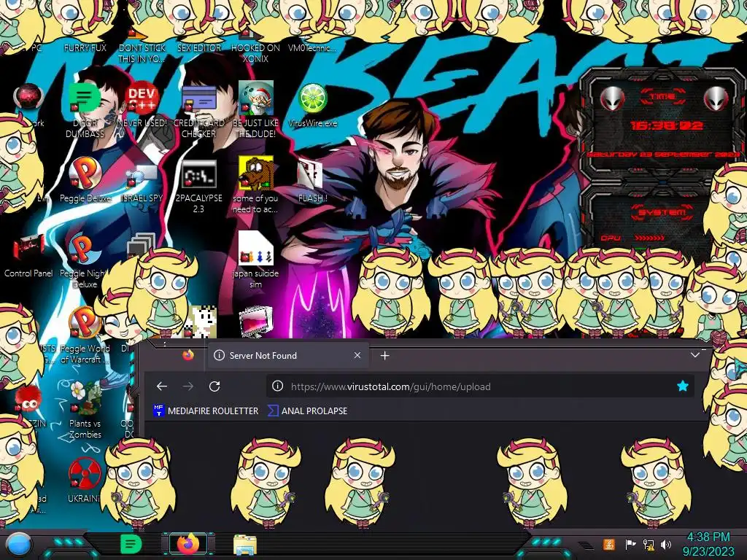The height and width of the screenshot is (560, 747).
Task: Activate Firefox from the taskbar
Action: pyautogui.click(x=188, y=544)
